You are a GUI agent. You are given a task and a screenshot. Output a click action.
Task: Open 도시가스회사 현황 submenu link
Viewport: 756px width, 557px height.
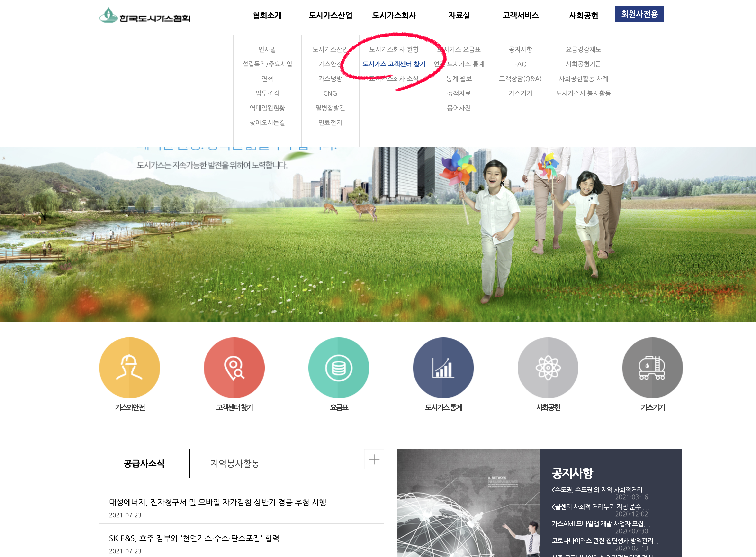(x=394, y=50)
